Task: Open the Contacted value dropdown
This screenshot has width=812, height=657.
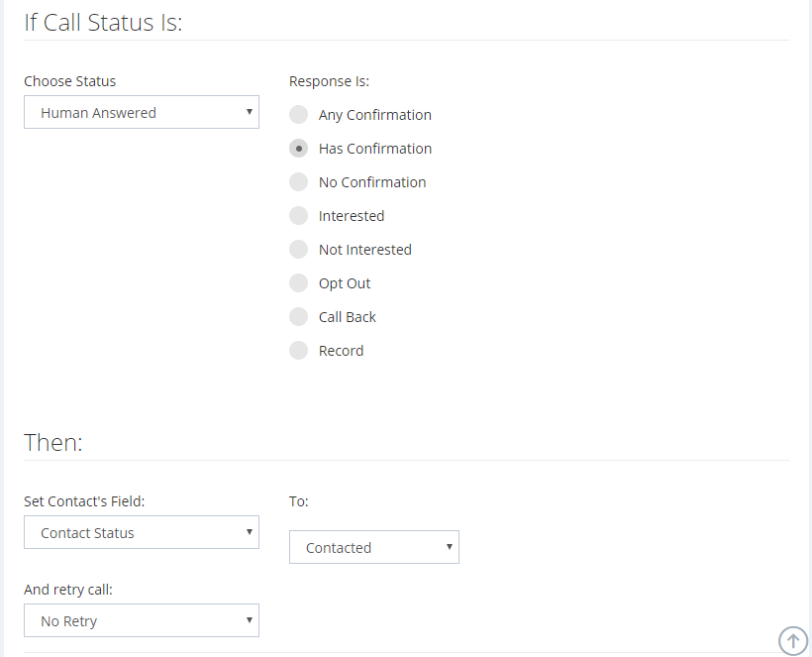Action: pos(373,548)
